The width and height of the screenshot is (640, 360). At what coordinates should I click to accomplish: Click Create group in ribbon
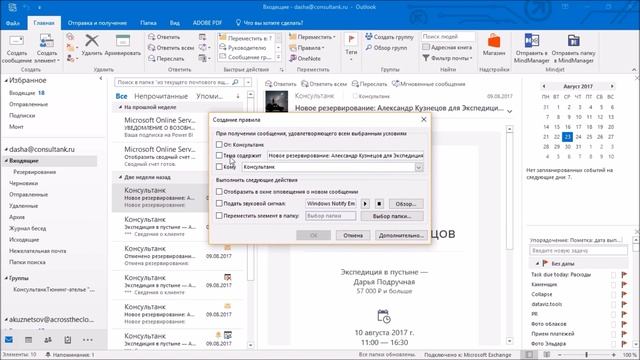[389, 37]
